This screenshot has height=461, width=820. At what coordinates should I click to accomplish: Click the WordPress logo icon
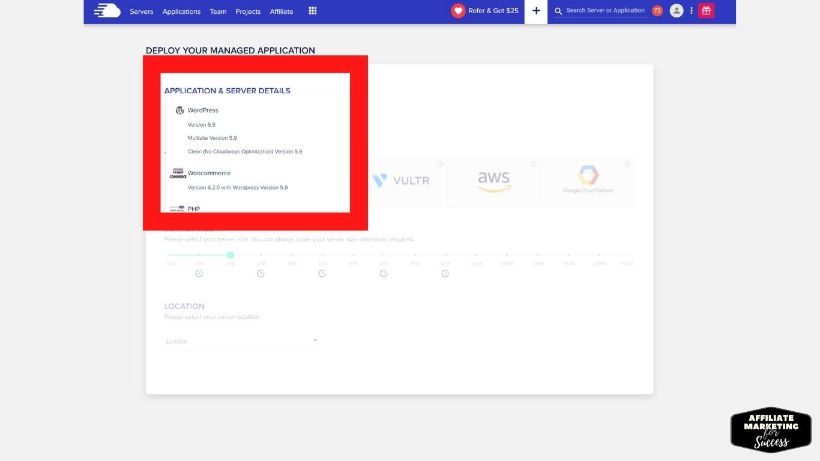(180, 110)
